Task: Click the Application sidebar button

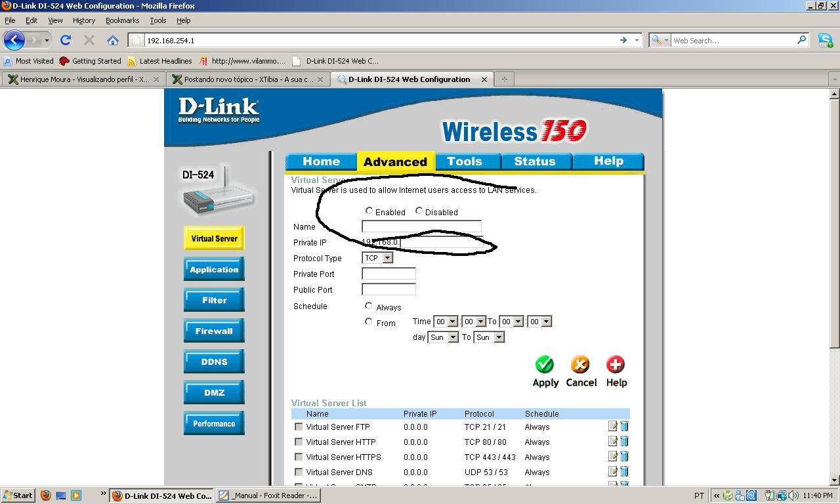Action: click(214, 269)
